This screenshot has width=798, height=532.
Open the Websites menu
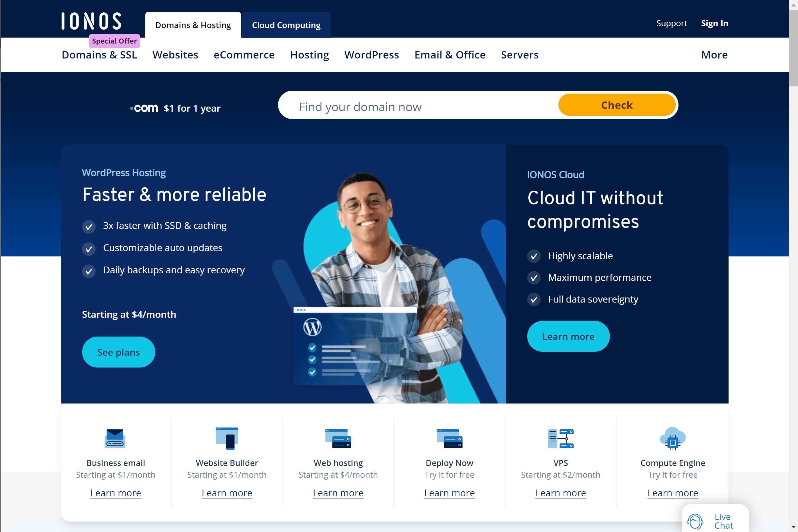point(175,55)
